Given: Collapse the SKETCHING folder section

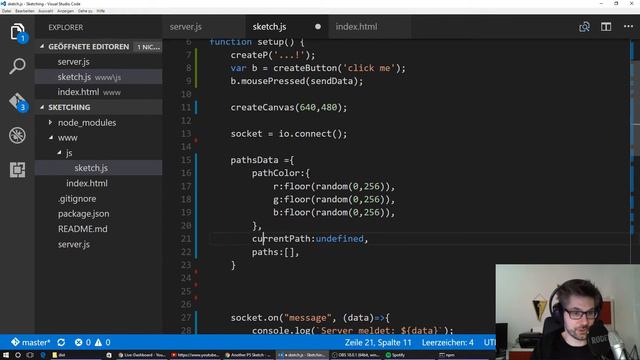Looking at the screenshot, I should pyautogui.click(x=42, y=107).
